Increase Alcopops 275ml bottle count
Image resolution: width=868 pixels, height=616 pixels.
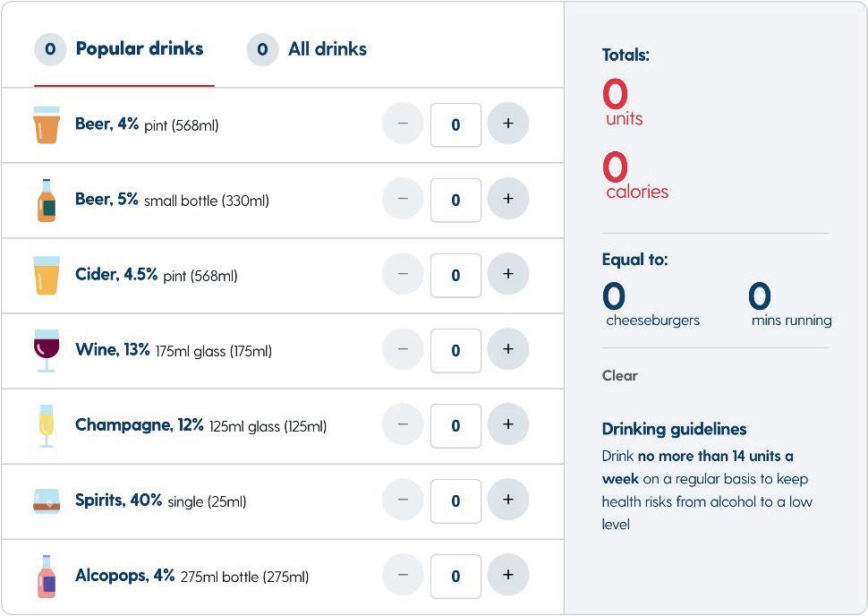tap(508, 576)
